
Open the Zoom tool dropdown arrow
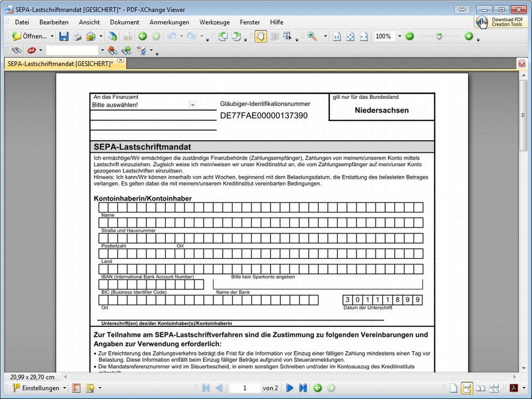pos(325,36)
